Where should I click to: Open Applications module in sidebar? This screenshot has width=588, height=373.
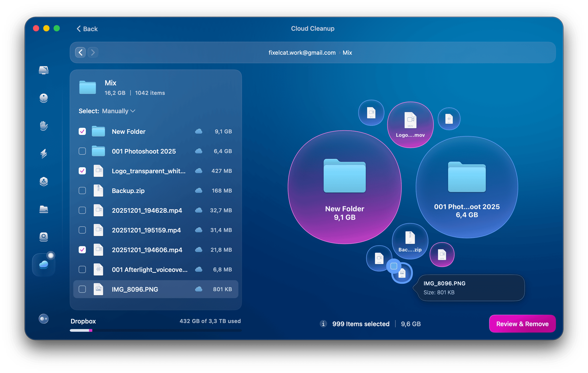click(x=44, y=181)
